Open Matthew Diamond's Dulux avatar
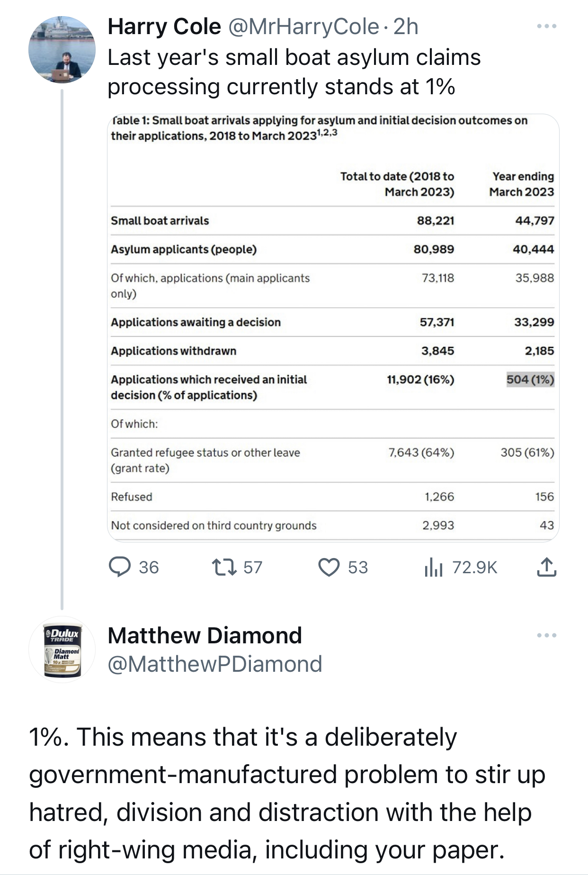The height and width of the screenshot is (875, 588). (62, 649)
